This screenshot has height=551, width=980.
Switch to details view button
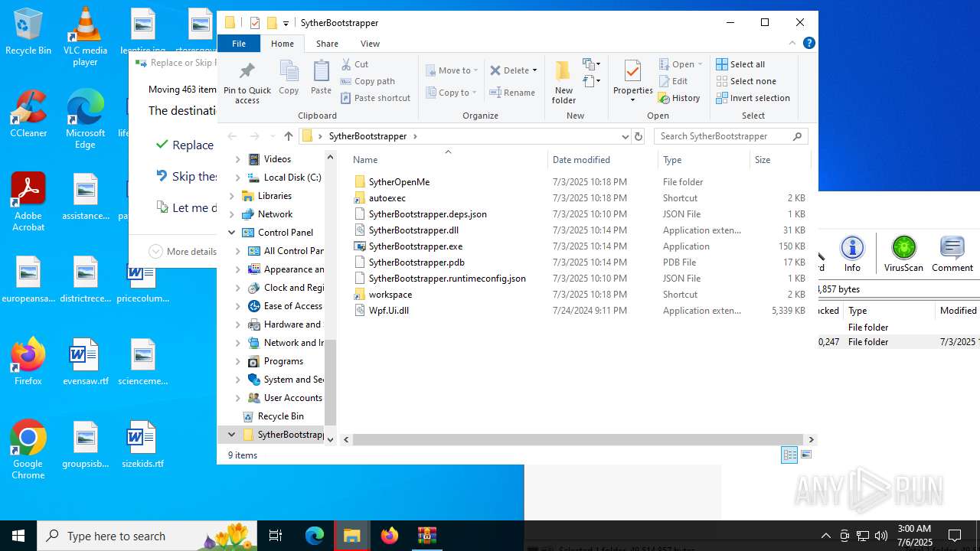point(789,455)
